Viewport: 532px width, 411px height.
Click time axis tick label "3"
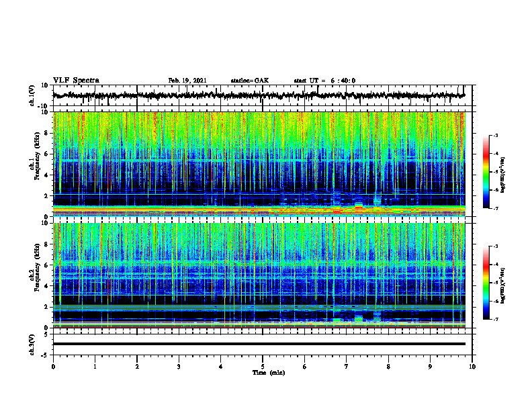pyautogui.click(x=179, y=367)
